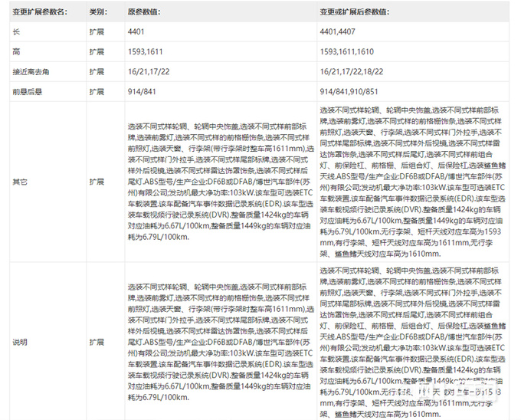Click the changed value 16/21,17/22,18/22
This screenshot has height=420, width=521.
[x=352, y=72]
